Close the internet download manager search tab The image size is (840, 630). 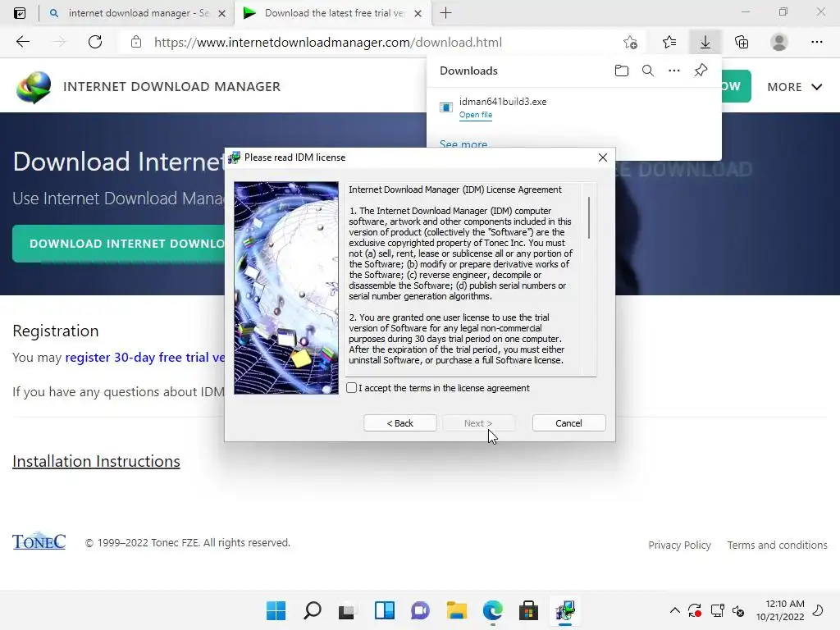[x=221, y=13]
